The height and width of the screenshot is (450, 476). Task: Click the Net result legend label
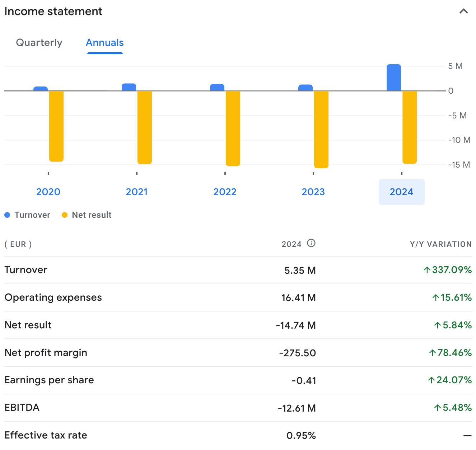[92, 215]
